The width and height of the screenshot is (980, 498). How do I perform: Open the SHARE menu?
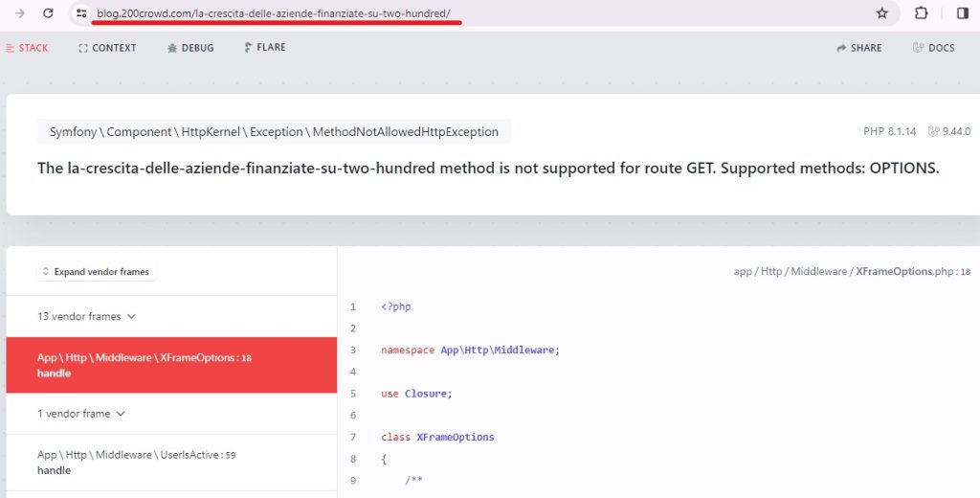[x=859, y=48]
